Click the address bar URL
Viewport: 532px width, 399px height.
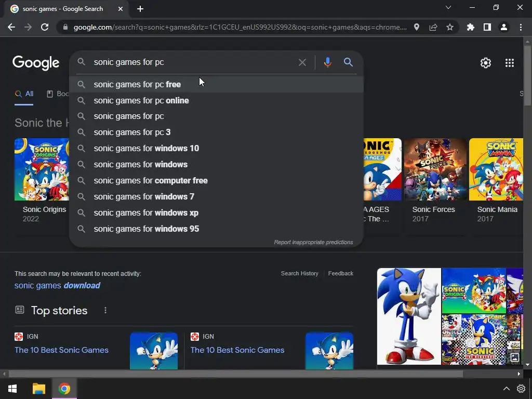(x=240, y=27)
